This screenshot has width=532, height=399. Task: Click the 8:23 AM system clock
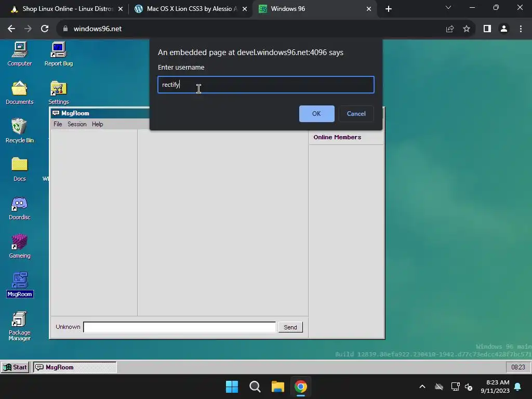click(x=495, y=387)
